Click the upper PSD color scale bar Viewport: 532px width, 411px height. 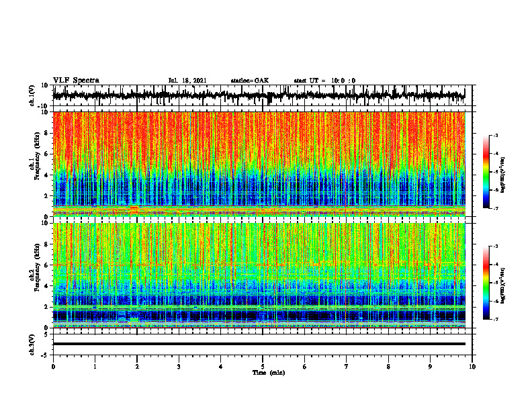(486, 172)
